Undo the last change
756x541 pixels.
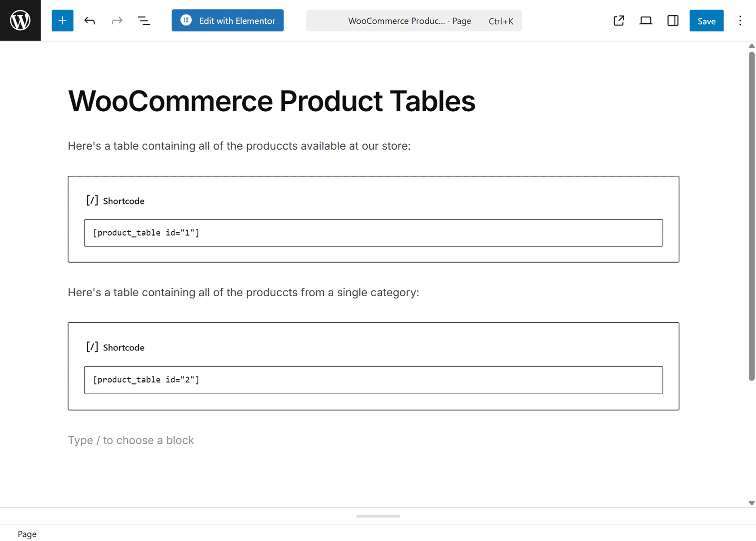[x=90, y=21]
